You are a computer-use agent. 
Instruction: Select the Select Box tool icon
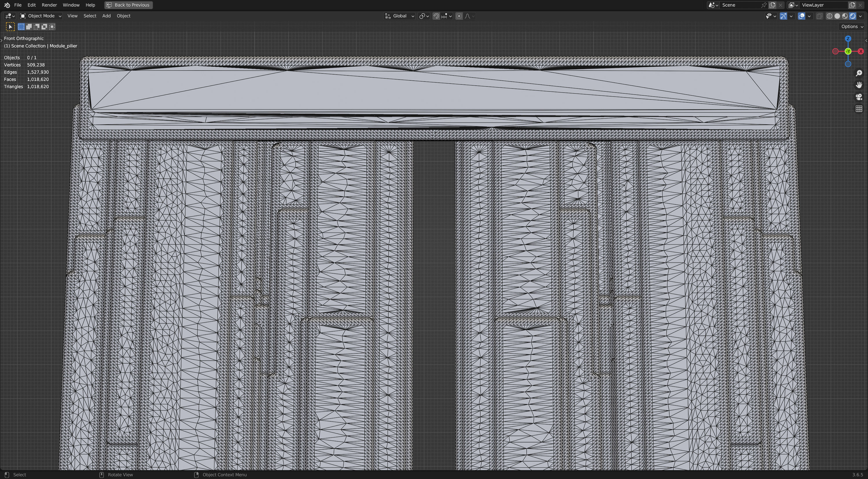pyautogui.click(x=10, y=27)
